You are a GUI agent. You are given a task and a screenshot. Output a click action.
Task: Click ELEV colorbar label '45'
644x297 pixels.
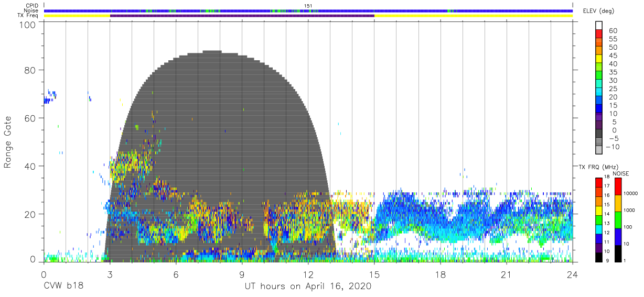(x=613, y=56)
